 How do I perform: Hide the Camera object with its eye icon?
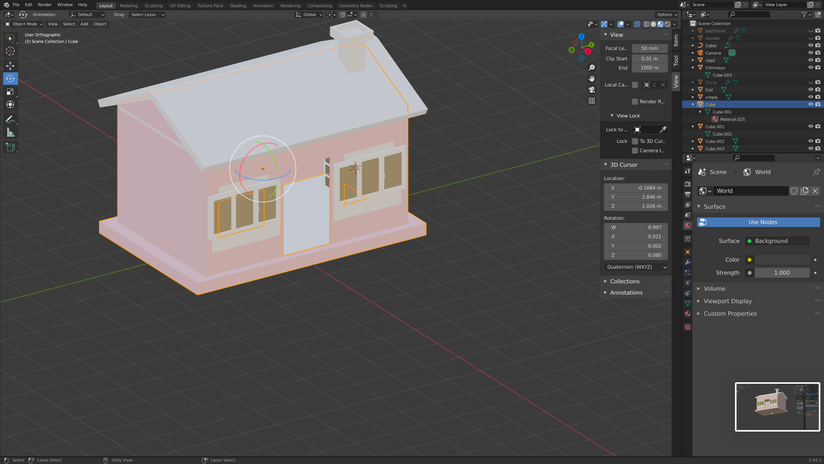point(810,53)
